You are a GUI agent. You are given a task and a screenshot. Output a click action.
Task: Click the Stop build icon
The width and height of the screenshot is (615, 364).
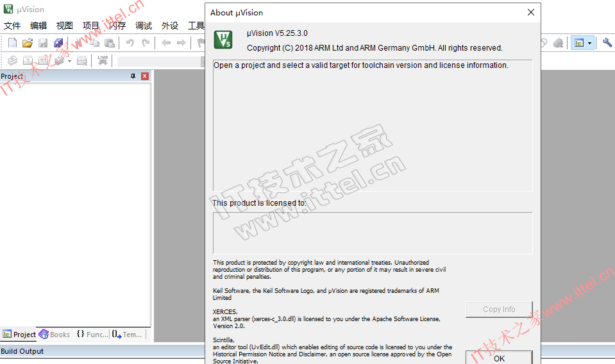coord(82,60)
